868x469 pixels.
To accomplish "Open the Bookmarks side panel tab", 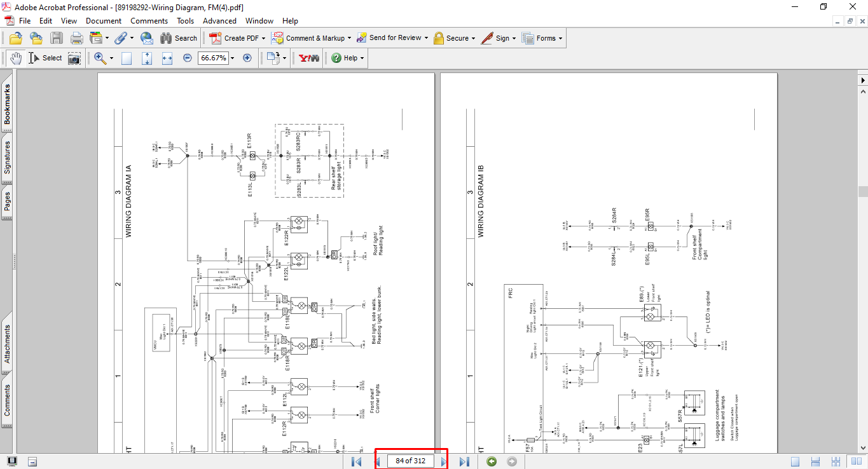I will pyautogui.click(x=7, y=105).
